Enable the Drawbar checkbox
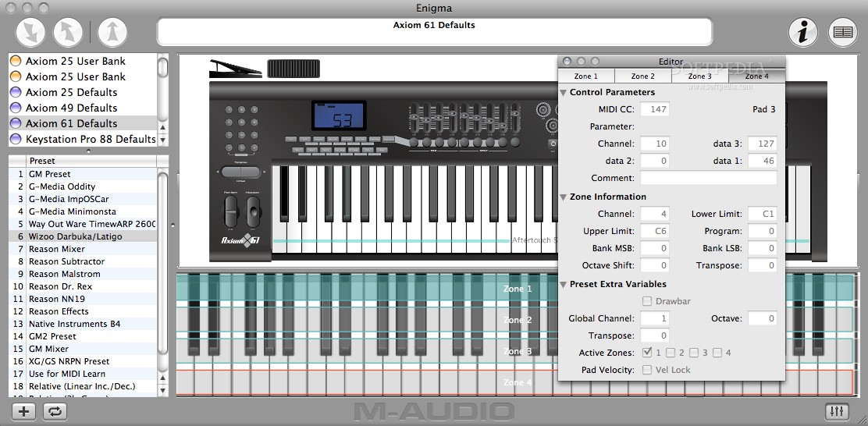Image resolution: width=868 pixels, height=426 pixels. click(x=646, y=301)
